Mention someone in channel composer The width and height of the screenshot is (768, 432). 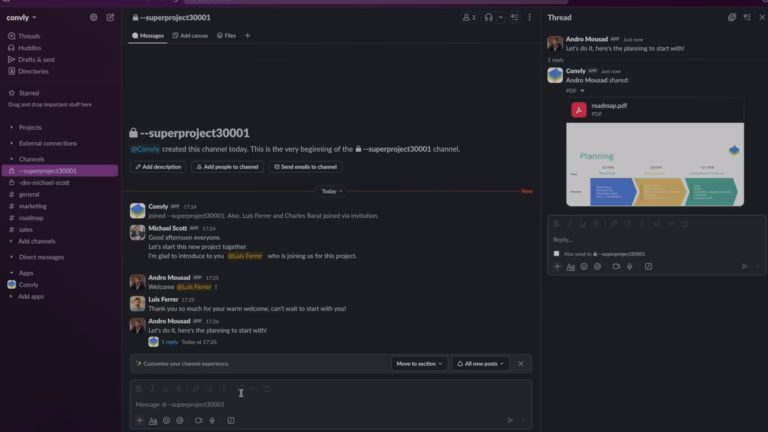click(x=180, y=420)
